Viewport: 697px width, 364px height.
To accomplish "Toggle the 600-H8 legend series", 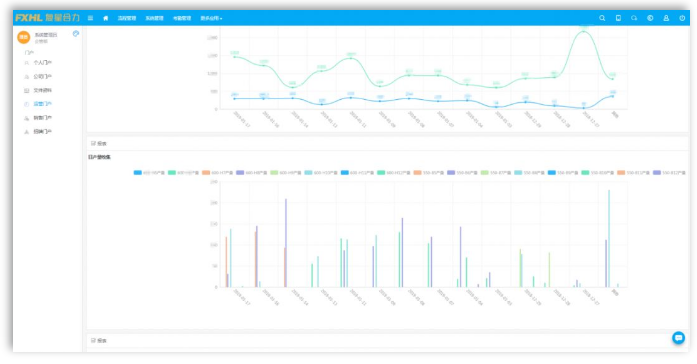I will (252, 172).
